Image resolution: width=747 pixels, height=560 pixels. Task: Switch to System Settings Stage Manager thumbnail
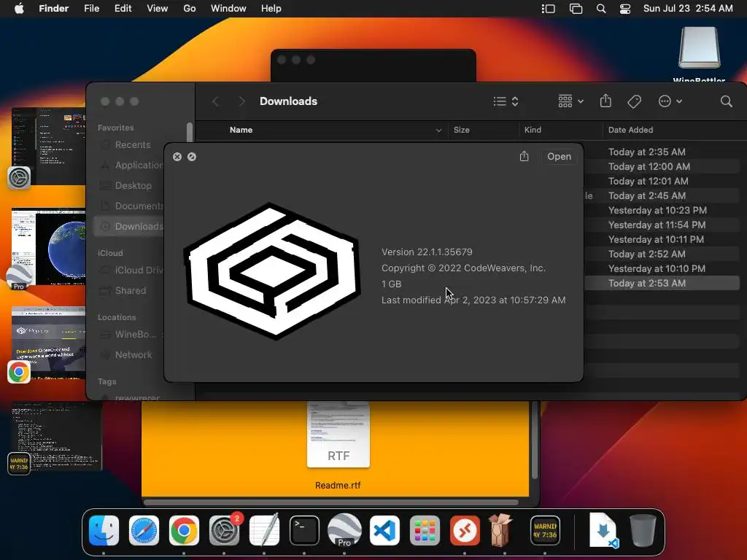49,147
